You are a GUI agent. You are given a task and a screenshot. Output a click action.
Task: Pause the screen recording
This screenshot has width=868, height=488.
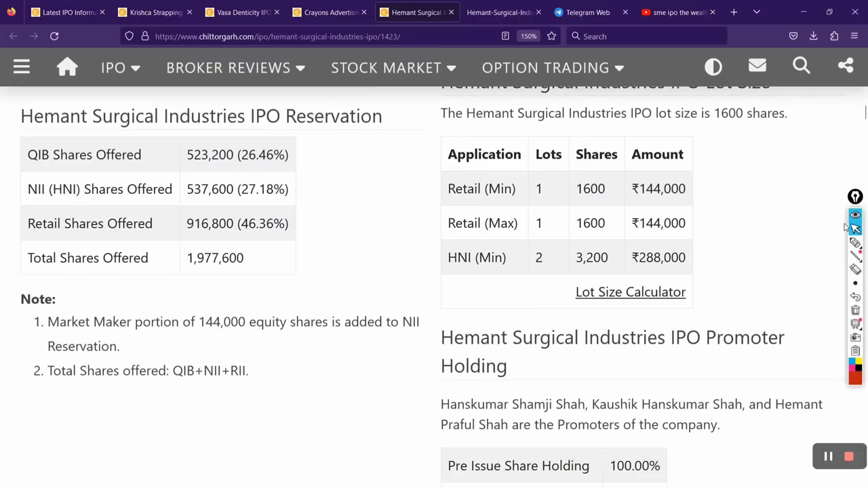(x=828, y=457)
